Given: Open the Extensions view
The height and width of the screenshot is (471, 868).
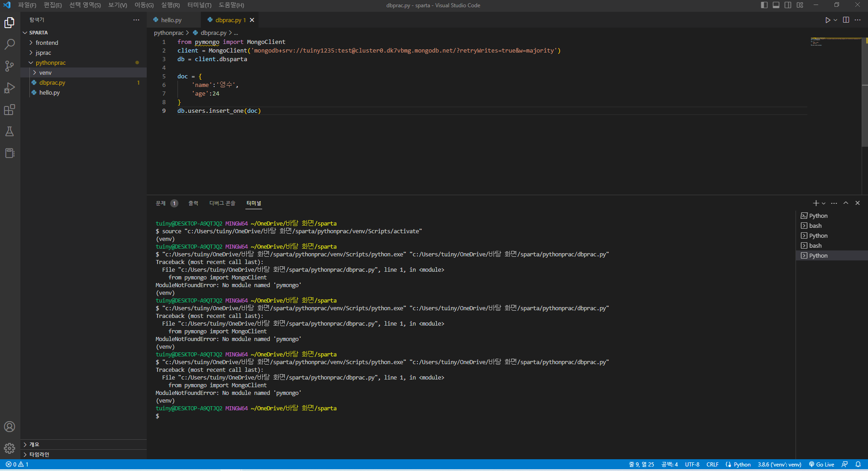Looking at the screenshot, I should [10, 110].
